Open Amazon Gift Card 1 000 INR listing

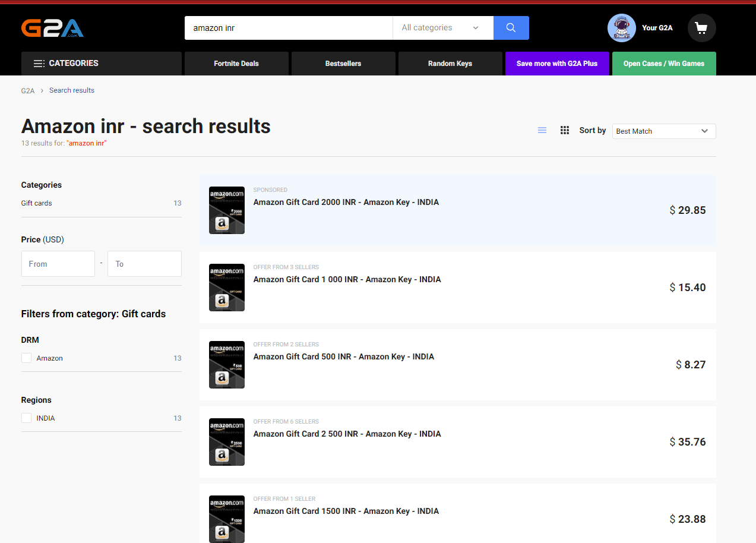pos(347,279)
